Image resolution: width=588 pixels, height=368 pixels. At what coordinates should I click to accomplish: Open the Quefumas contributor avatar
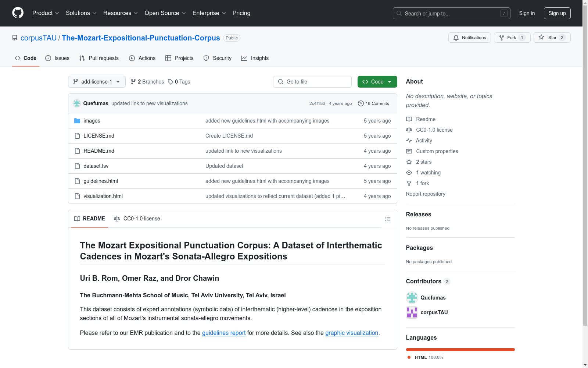(x=412, y=298)
